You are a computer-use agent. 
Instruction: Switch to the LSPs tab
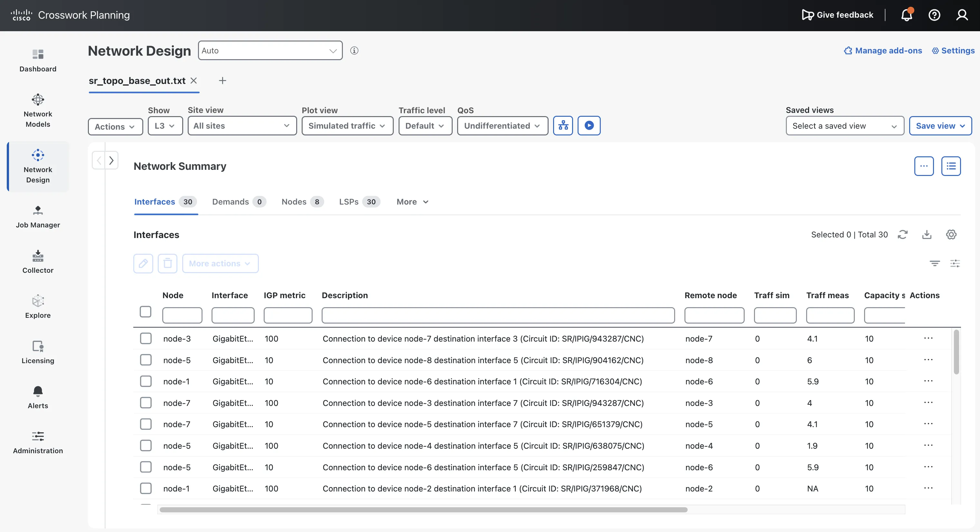(360, 202)
